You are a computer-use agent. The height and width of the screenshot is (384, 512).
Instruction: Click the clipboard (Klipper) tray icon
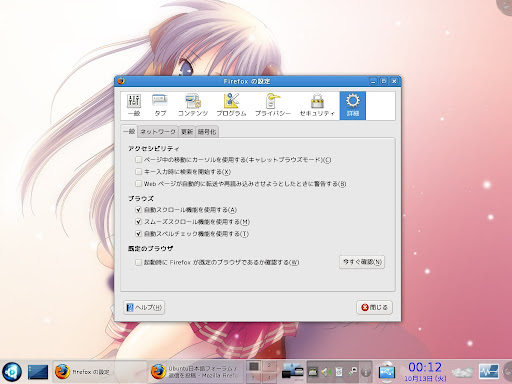point(339,372)
